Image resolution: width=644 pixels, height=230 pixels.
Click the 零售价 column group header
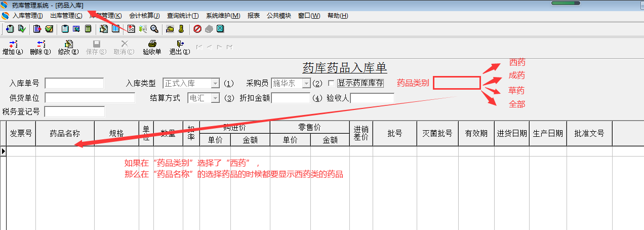[x=309, y=127]
